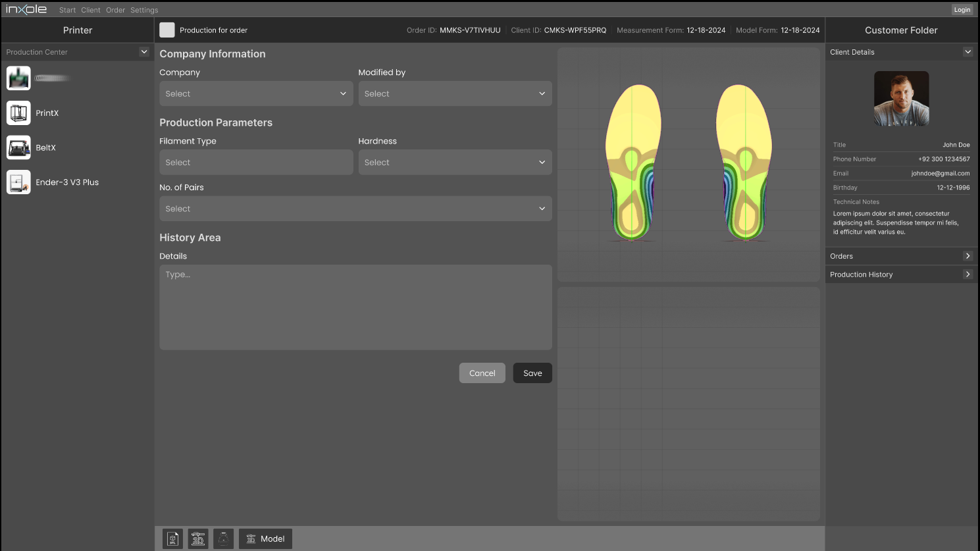The image size is (980, 551).
Task: Open the Settings menu
Action: tap(144, 10)
